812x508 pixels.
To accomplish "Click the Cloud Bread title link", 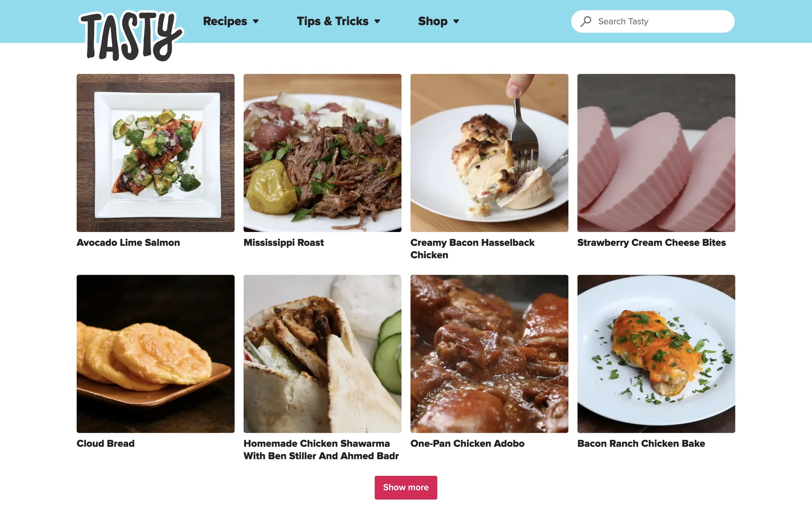I will [106, 443].
